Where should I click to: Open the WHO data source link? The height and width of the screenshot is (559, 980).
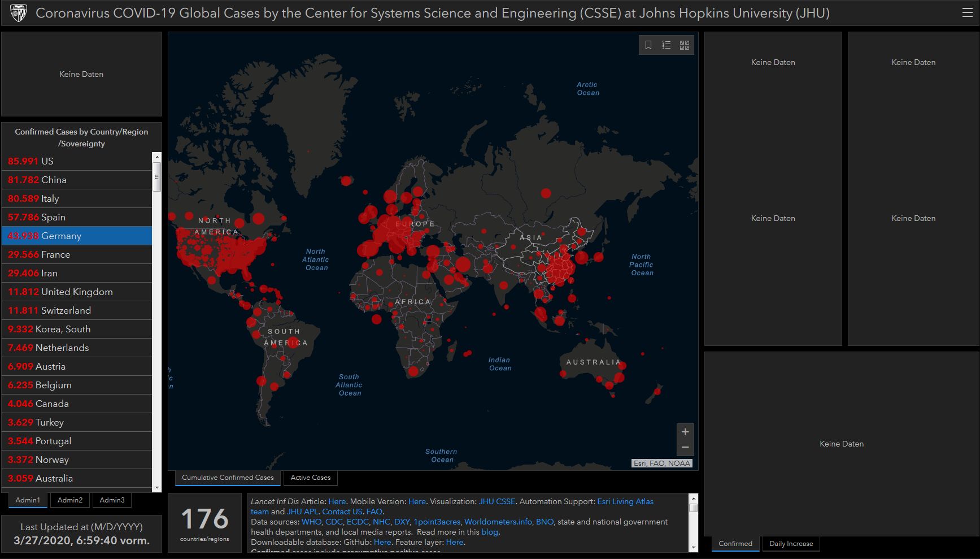coord(311,522)
